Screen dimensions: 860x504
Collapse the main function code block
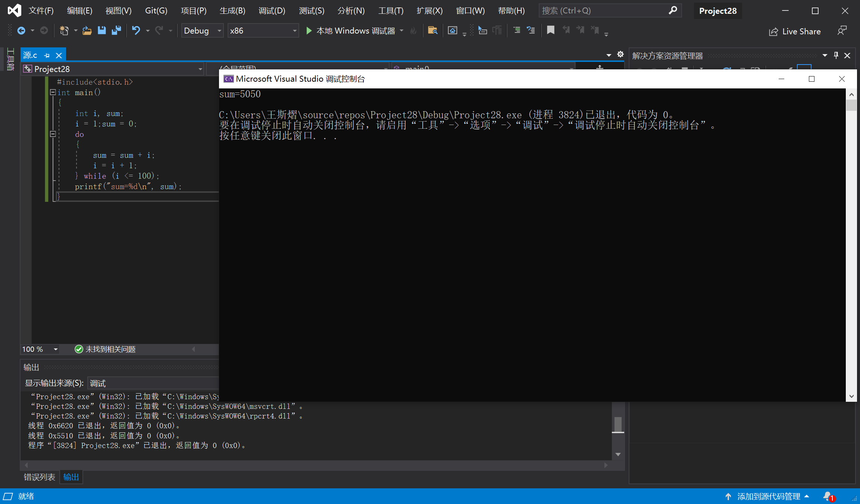pyautogui.click(x=53, y=92)
